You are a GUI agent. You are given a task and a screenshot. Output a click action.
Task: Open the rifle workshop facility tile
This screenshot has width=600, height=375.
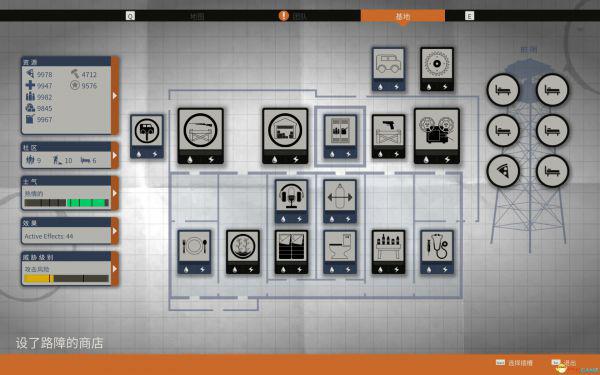[201, 136]
